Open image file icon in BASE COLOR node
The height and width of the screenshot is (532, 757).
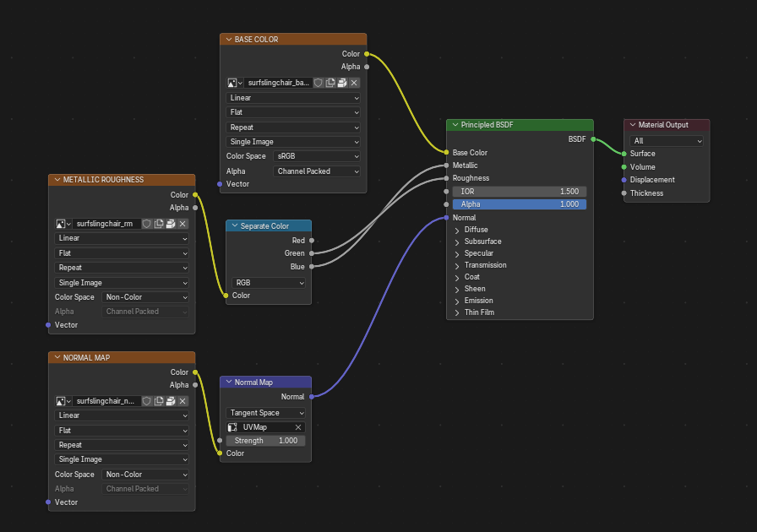342,83
